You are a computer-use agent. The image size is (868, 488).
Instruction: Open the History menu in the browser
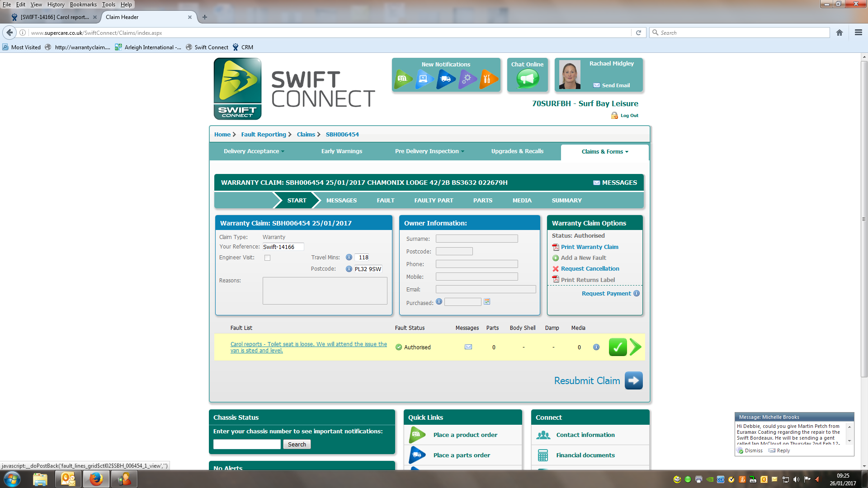[x=56, y=5]
